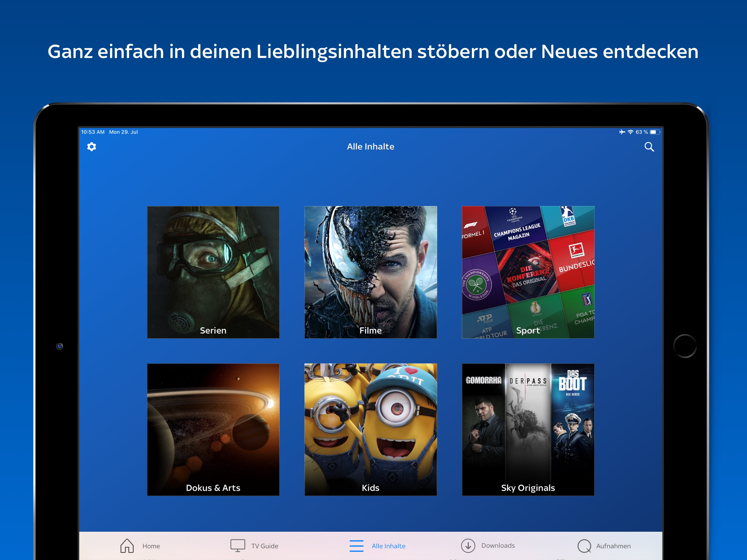Open the Serien category tile

click(213, 272)
